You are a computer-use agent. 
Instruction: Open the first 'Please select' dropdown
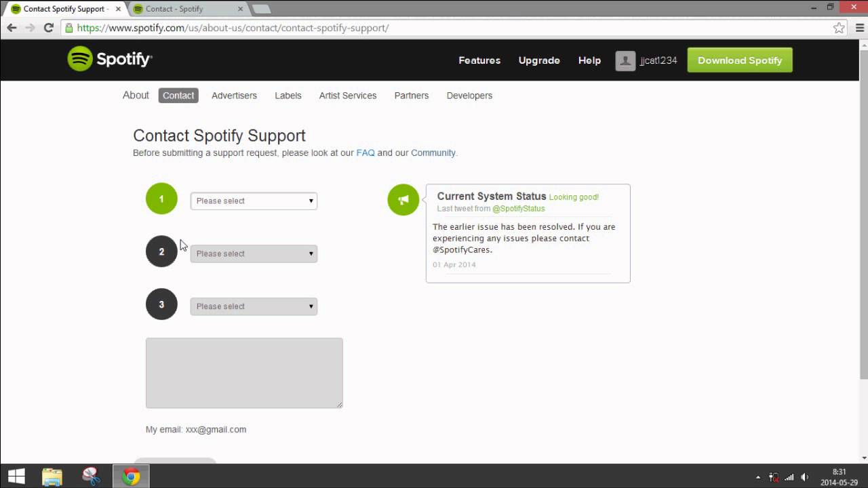254,201
